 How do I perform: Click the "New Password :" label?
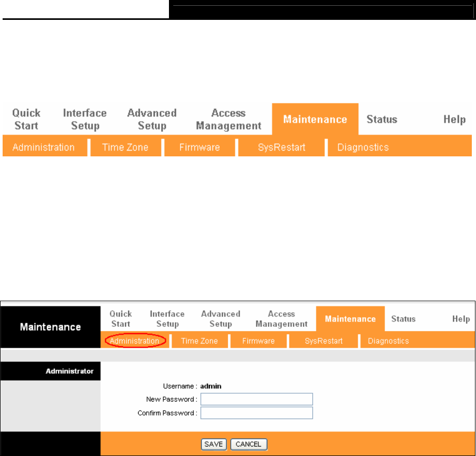(172, 400)
